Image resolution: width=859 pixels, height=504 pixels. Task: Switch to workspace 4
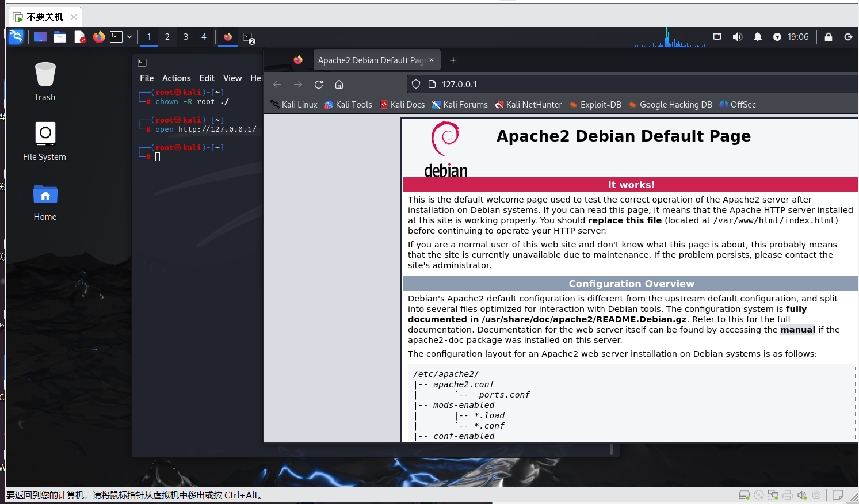coord(204,37)
